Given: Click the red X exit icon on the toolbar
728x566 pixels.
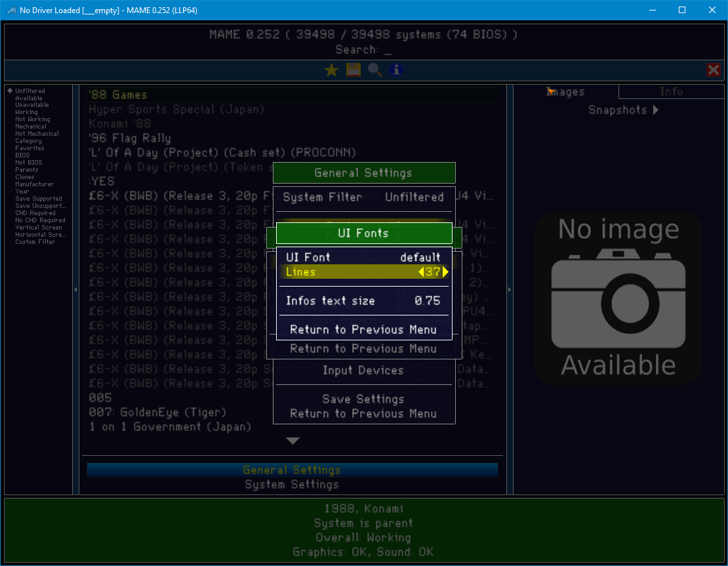Looking at the screenshot, I should 714,70.
